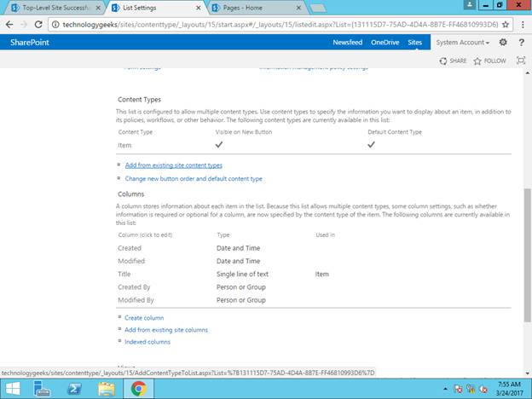The width and height of the screenshot is (532, 399).
Task: Click the Chrome user profile icon
Action: 470,4
